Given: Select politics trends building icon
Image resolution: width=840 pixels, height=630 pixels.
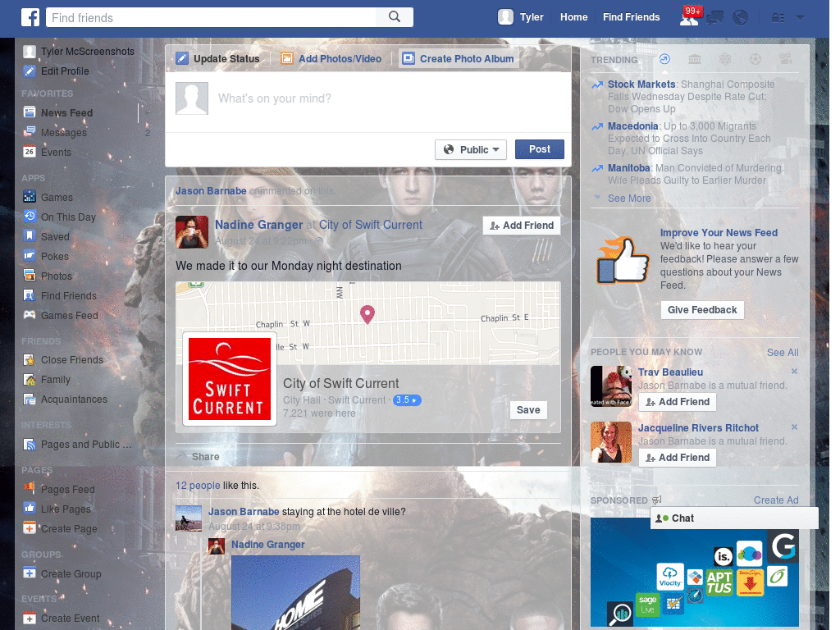Looking at the screenshot, I should pyautogui.click(x=695, y=59).
